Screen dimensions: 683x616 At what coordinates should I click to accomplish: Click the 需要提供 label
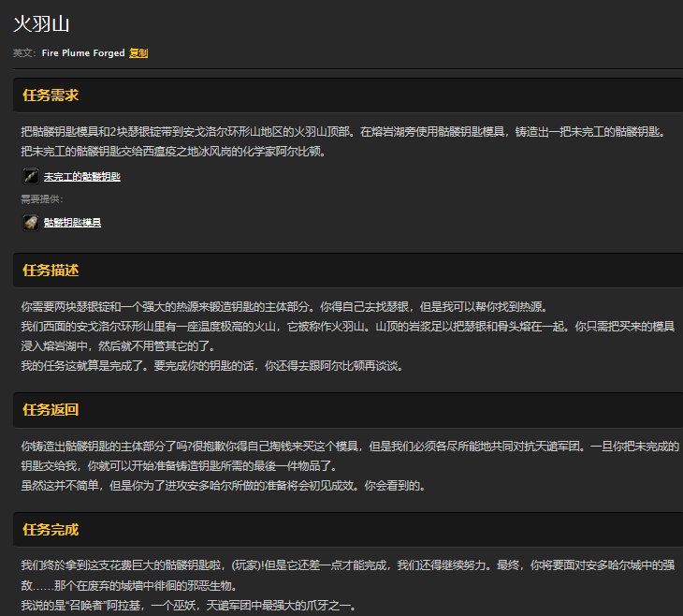coord(43,199)
